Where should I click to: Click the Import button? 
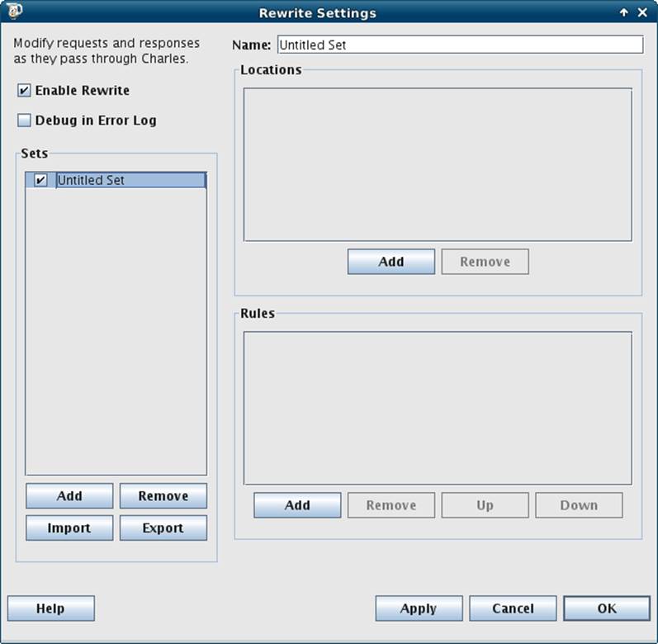point(69,528)
